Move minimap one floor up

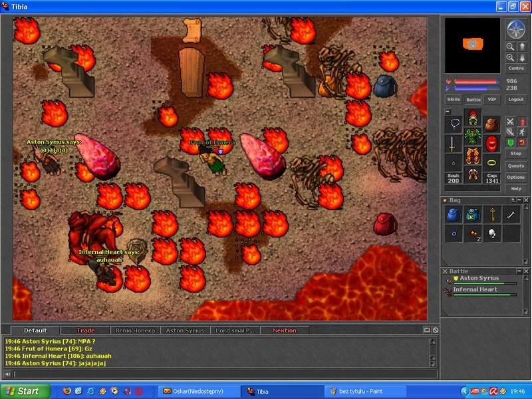(522, 47)
